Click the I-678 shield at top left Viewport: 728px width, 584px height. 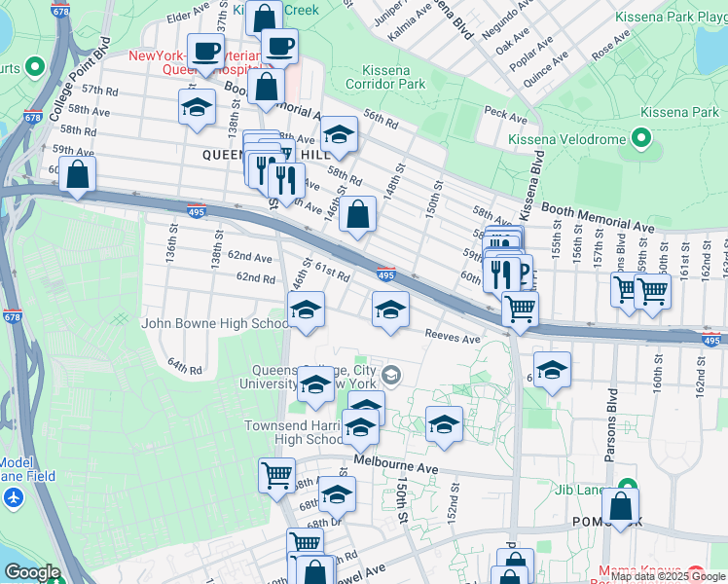click(x=60, y=10)
